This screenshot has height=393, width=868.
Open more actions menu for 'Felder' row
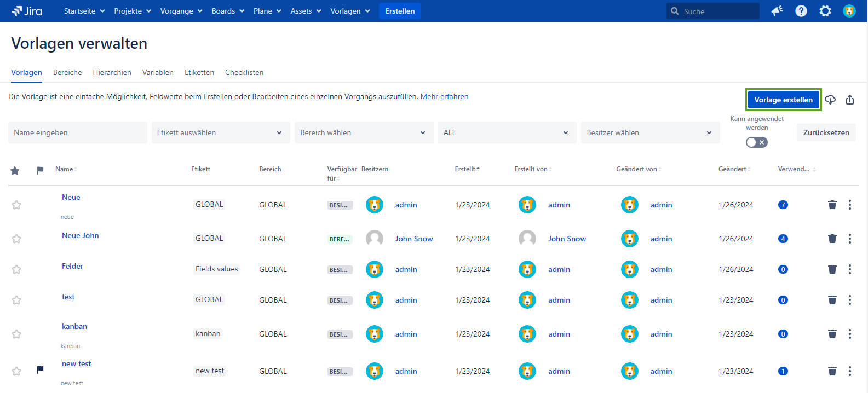coord(849,269)
